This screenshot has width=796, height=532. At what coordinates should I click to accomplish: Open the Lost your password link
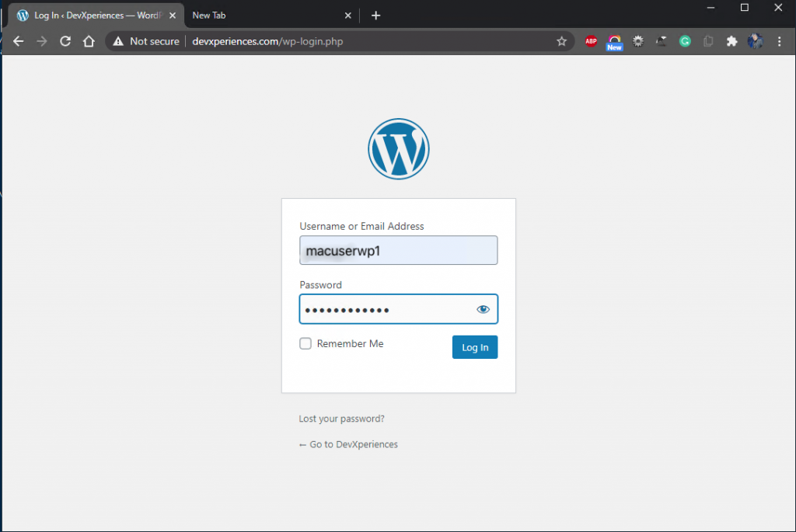[341, 419]
